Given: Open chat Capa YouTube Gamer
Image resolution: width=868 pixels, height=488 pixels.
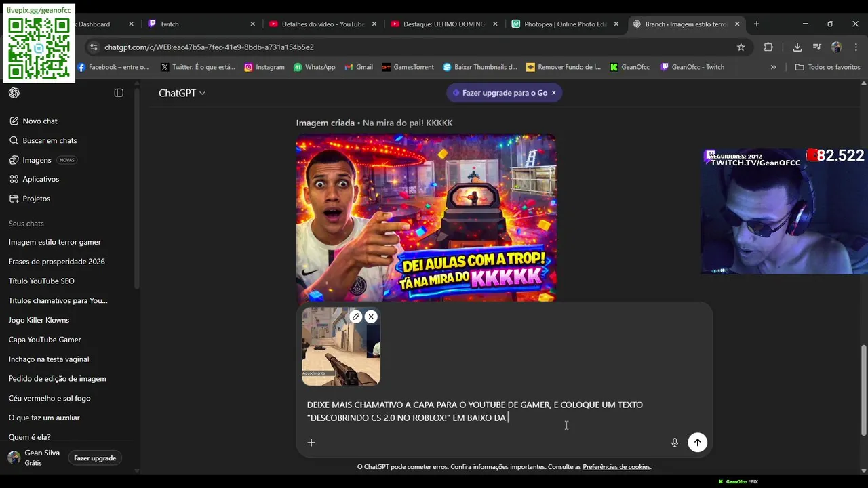Looking at the screenshot, I should tap(45, 340).
